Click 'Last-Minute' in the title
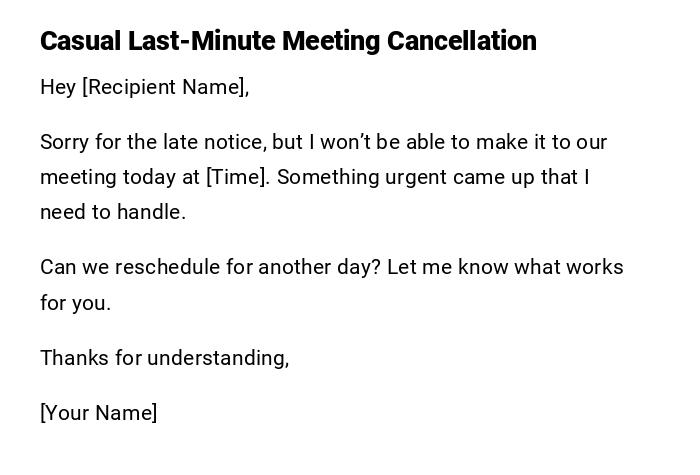 pos(201,41)
